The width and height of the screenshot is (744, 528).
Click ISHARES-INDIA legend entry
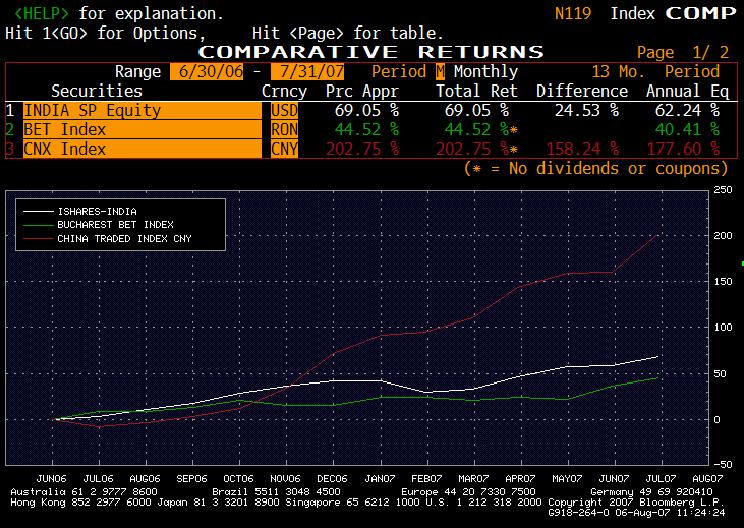point(97,212)
